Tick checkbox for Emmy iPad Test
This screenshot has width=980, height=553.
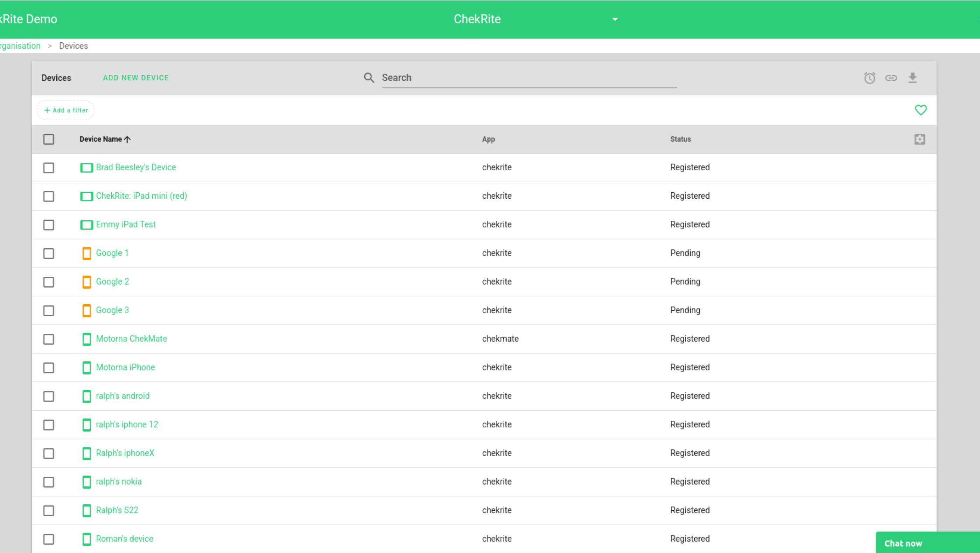click(x=49, y=225)
